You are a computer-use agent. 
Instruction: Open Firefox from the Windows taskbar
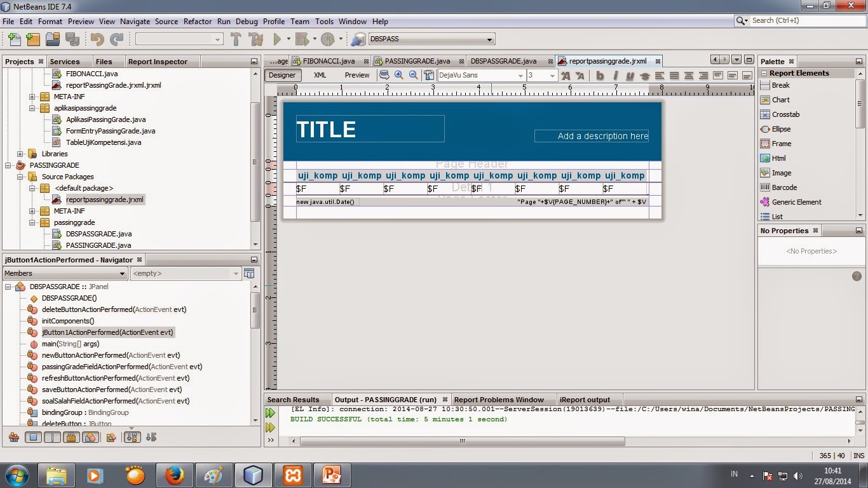pos(174,475)
